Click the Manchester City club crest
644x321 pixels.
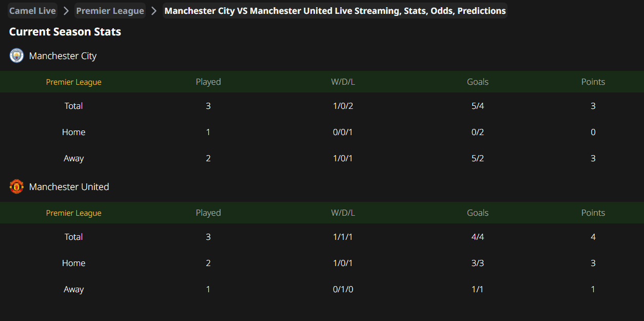click(x=17, y=55)
